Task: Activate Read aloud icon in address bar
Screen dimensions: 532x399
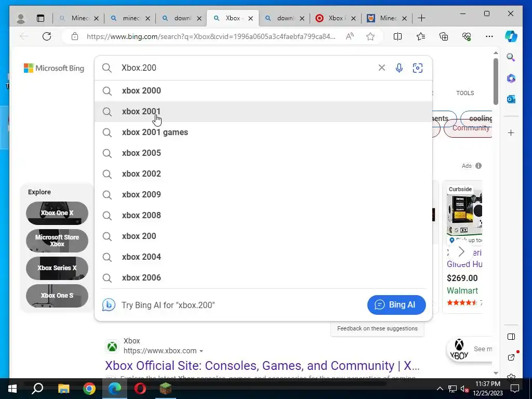Action: tap(350, 36)
